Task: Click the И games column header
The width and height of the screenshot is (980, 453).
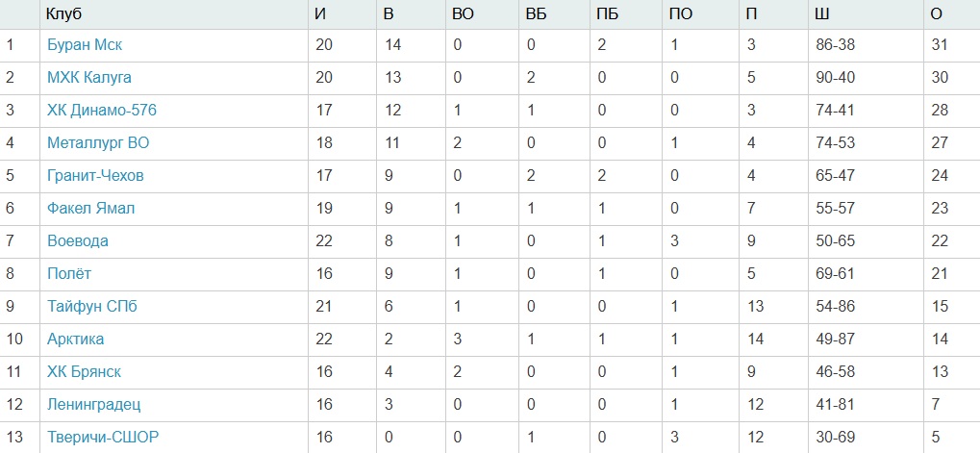Action: tap(319, 13)
